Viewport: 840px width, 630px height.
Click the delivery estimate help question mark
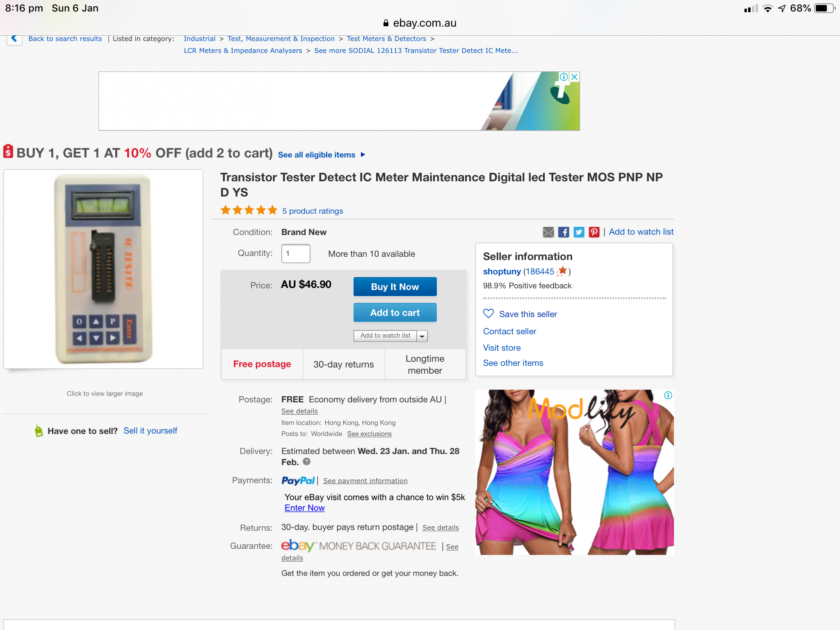306,461
